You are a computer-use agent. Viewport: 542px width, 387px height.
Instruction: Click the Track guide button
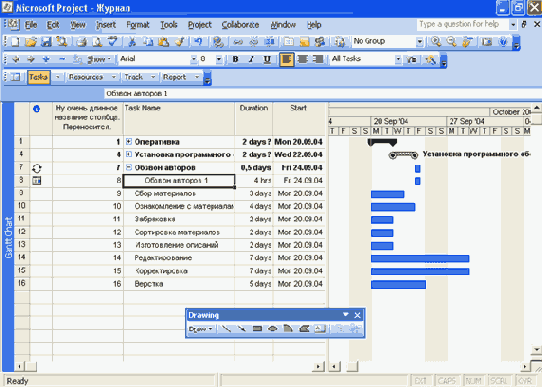(133, 77)
